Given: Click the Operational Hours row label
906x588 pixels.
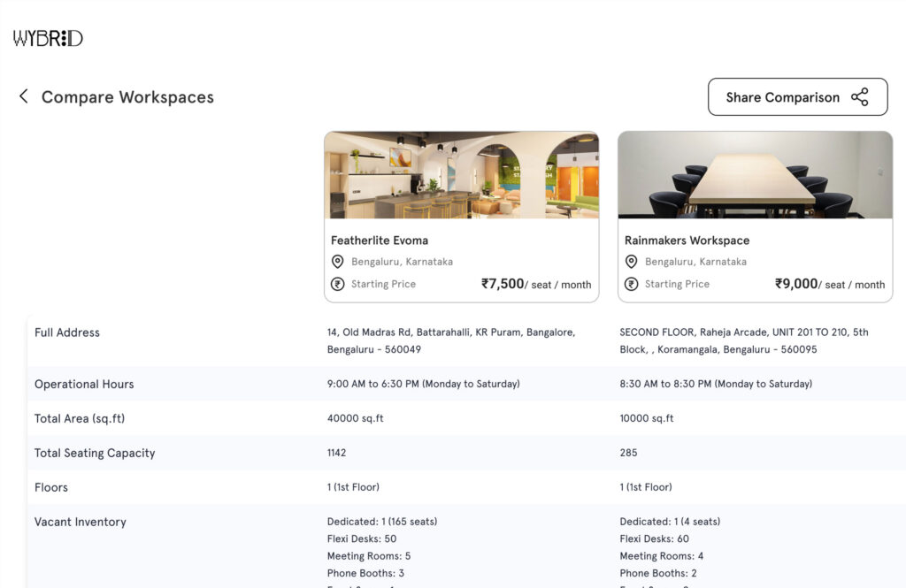Looking at the screenshot, I should coord(84,384).
